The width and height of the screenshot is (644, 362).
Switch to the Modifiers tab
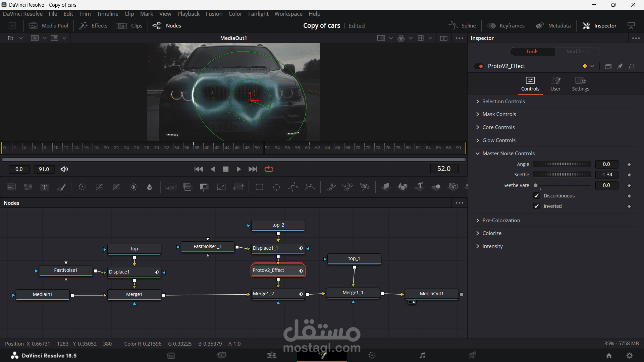tap(577, 52)
